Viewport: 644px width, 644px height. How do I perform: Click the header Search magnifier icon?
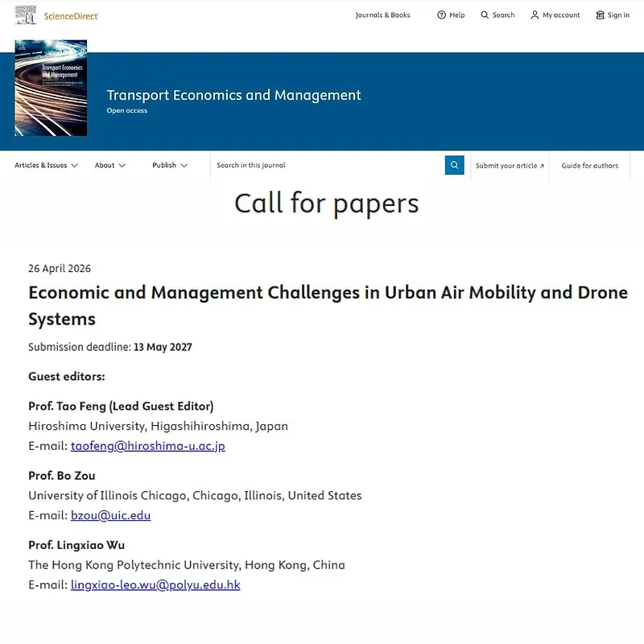485,14
